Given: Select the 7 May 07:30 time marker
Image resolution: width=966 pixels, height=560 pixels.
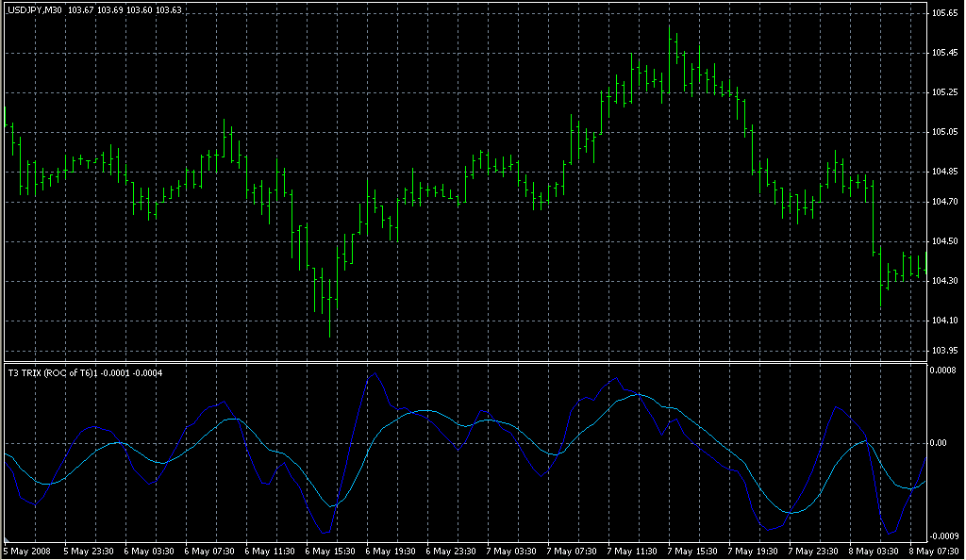Looking at the screenshot, I should 574,551.
